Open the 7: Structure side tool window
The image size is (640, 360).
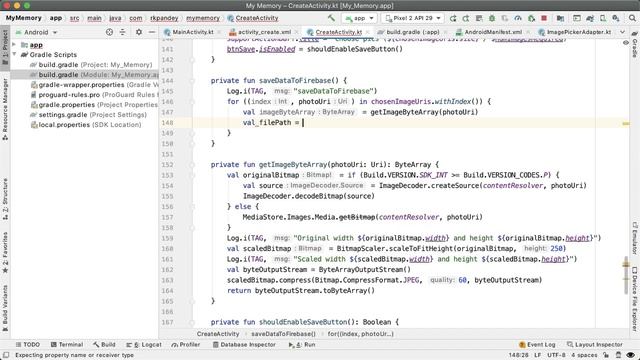pyautogui.click(x=5, y=199)
